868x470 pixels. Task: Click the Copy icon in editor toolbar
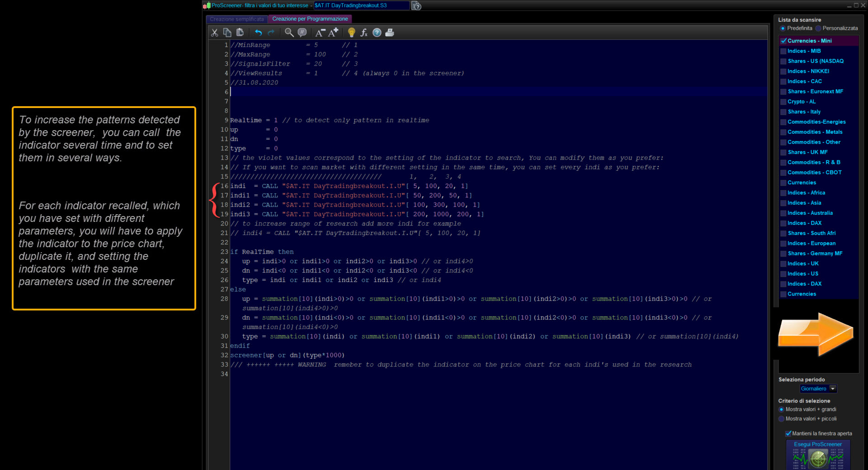pos(227,33)
